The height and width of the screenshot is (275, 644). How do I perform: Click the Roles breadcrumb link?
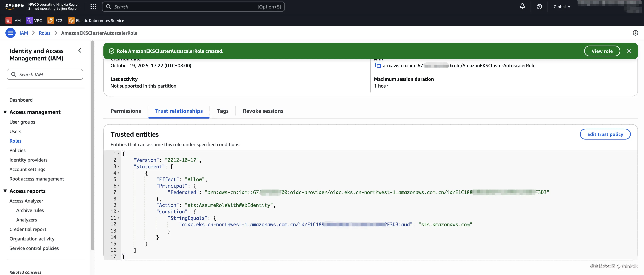44,33
